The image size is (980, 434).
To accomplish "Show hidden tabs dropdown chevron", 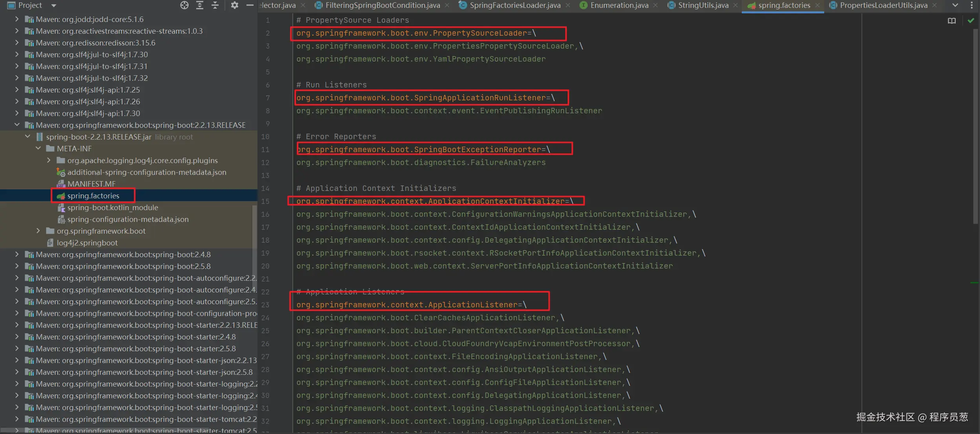I will [x=955, y=5].
